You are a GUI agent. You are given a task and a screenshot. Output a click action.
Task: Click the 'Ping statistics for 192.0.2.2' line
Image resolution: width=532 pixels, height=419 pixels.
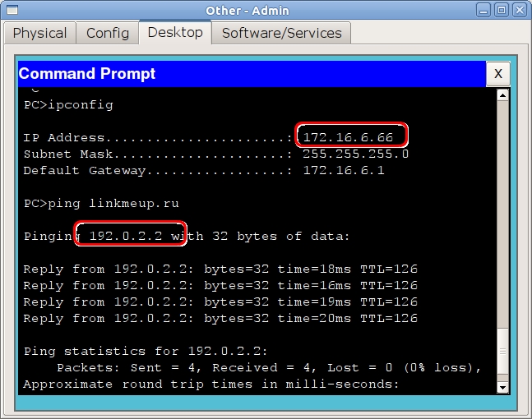146,351
